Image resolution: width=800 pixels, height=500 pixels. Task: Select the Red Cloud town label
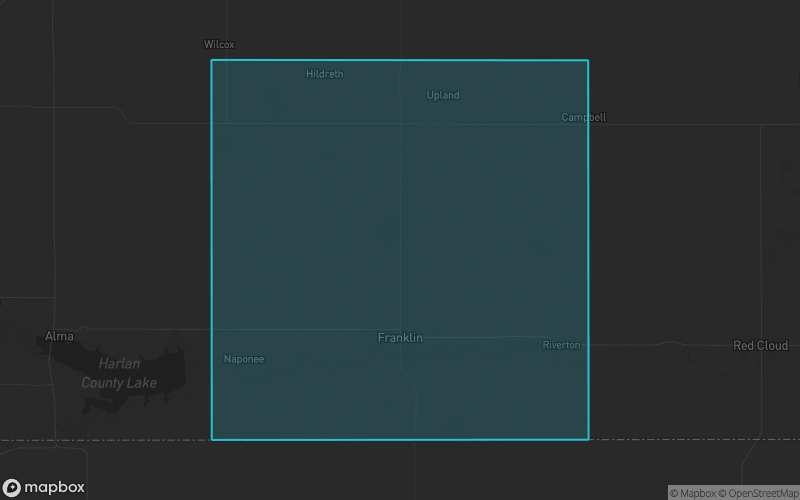[760, 345]
